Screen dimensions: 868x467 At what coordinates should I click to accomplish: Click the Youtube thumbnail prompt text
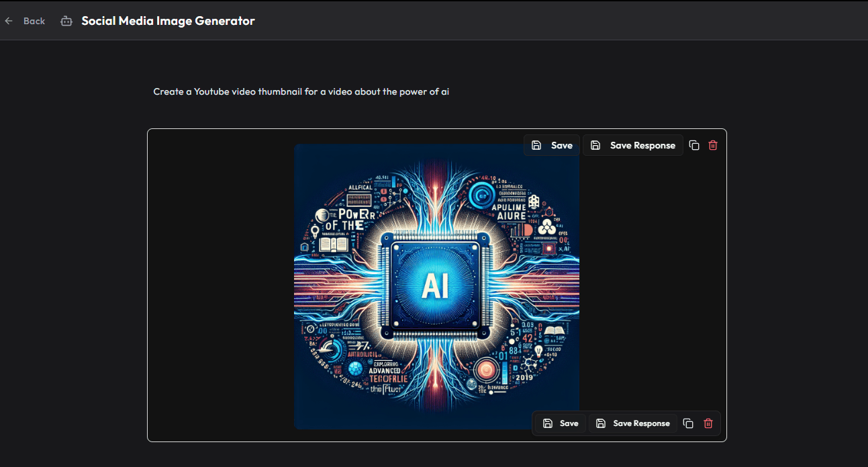(x=301, y=91)
